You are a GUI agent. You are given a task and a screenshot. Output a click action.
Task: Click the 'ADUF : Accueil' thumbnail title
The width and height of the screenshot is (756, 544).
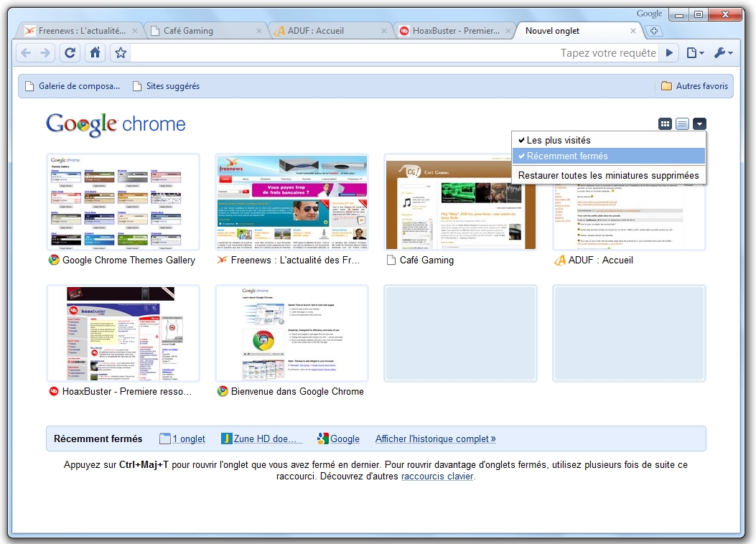tap(600, 261)
